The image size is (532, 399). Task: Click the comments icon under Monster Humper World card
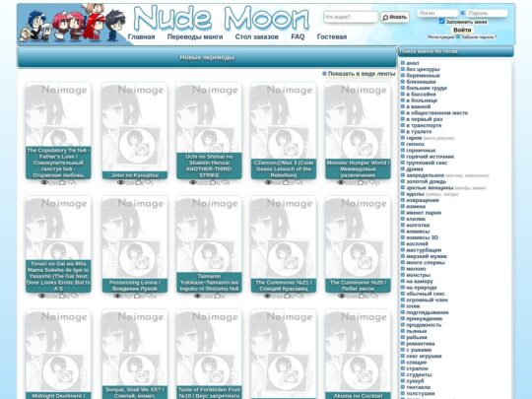(x=372, y=182)
